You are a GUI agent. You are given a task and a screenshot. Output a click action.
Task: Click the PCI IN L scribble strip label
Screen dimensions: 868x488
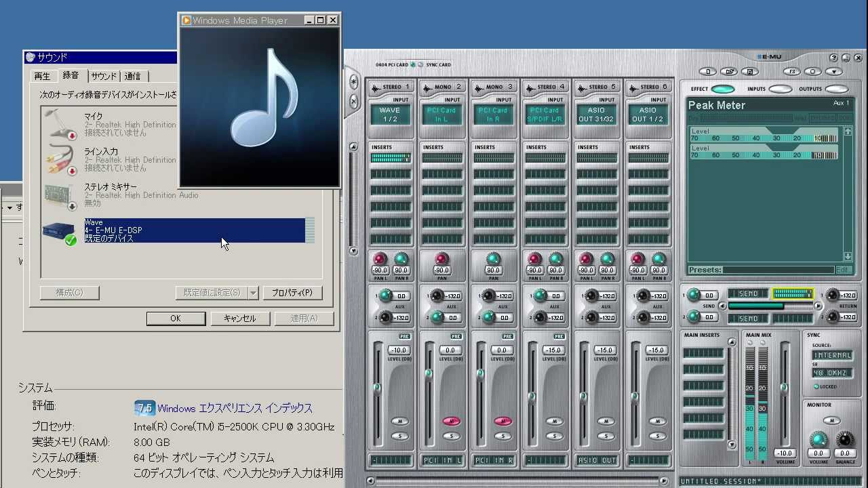point(442,460)
